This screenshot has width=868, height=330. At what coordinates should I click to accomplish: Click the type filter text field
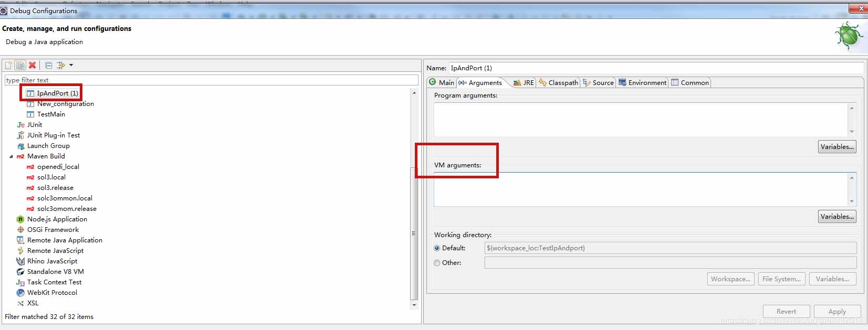click(x=211, y=80)
